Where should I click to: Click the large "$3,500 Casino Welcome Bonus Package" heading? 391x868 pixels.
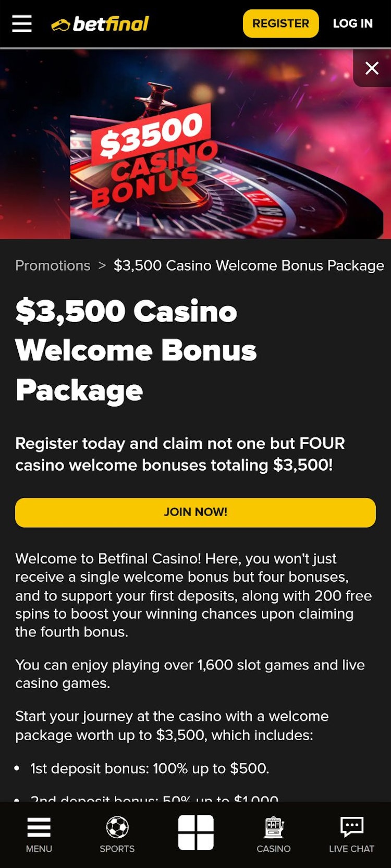click(137, 350)
